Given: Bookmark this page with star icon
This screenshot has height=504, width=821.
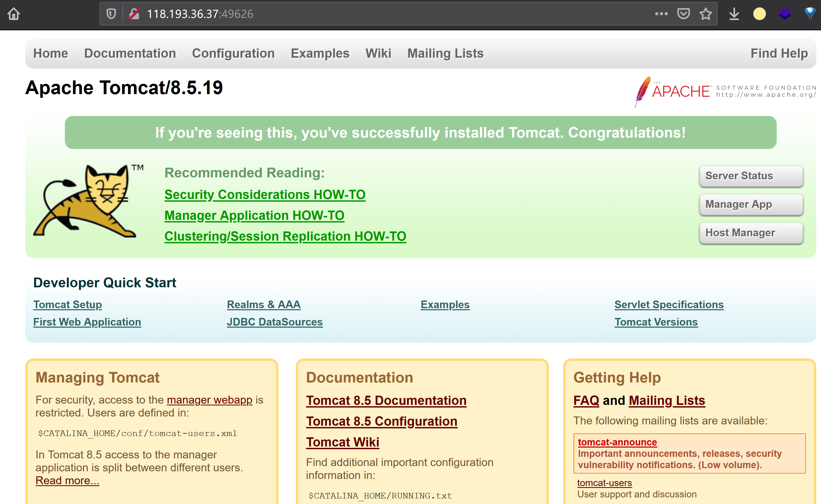Looking at the screenshot, I should 705,14.
